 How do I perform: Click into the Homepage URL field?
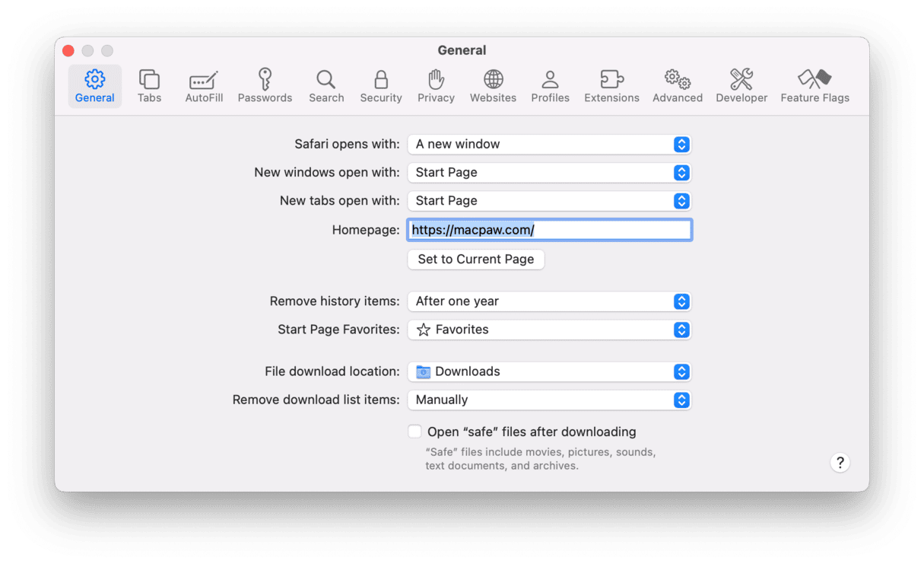[x=608, y=230]
